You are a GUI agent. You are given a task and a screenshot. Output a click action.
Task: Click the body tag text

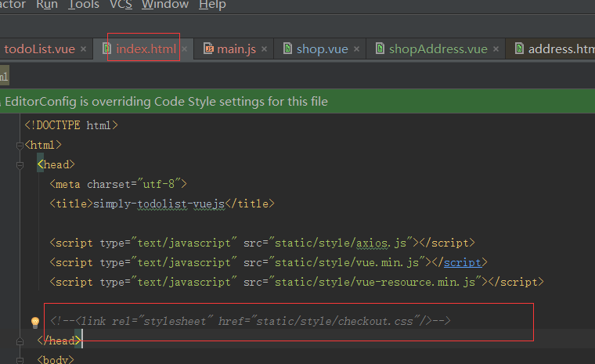tap(56, 359)
